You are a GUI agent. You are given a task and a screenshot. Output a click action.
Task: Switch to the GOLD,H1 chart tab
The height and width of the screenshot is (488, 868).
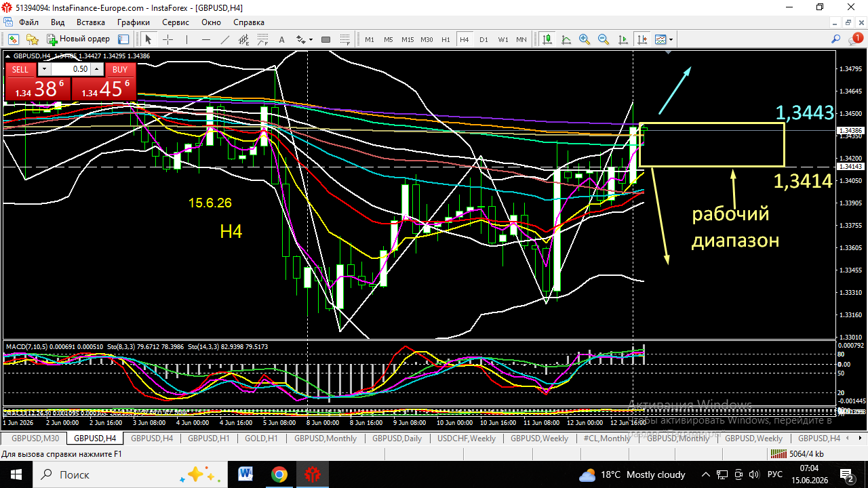pos(261,439)
